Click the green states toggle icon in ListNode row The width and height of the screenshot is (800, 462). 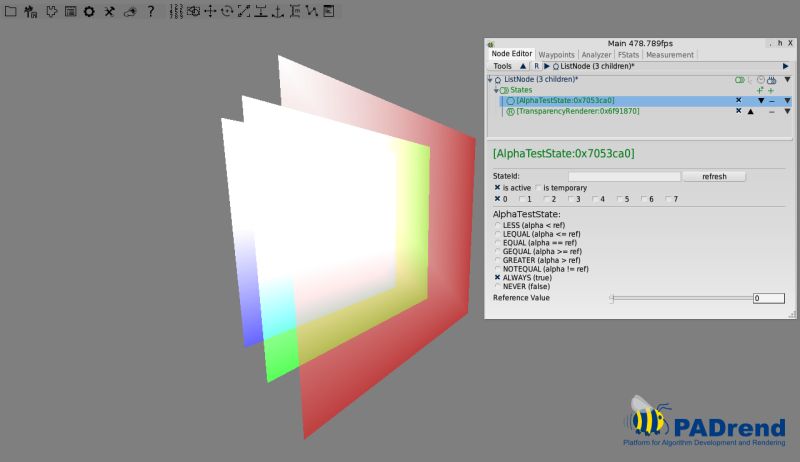tap(739, 80)
